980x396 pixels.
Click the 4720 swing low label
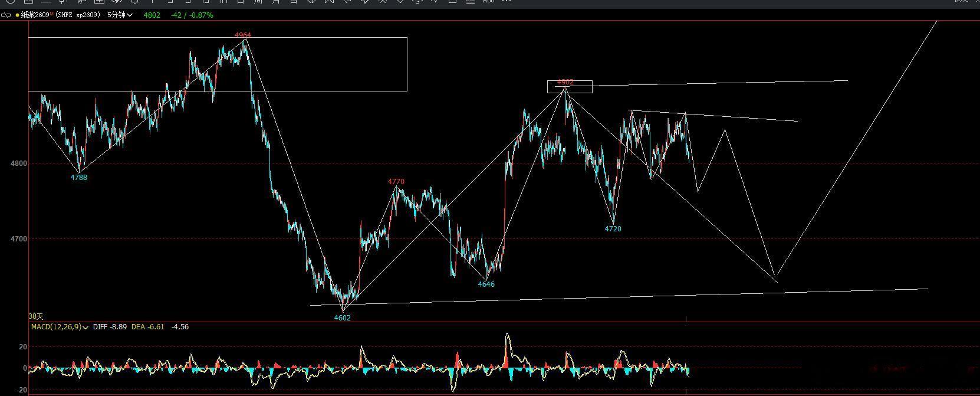(613, 229)
